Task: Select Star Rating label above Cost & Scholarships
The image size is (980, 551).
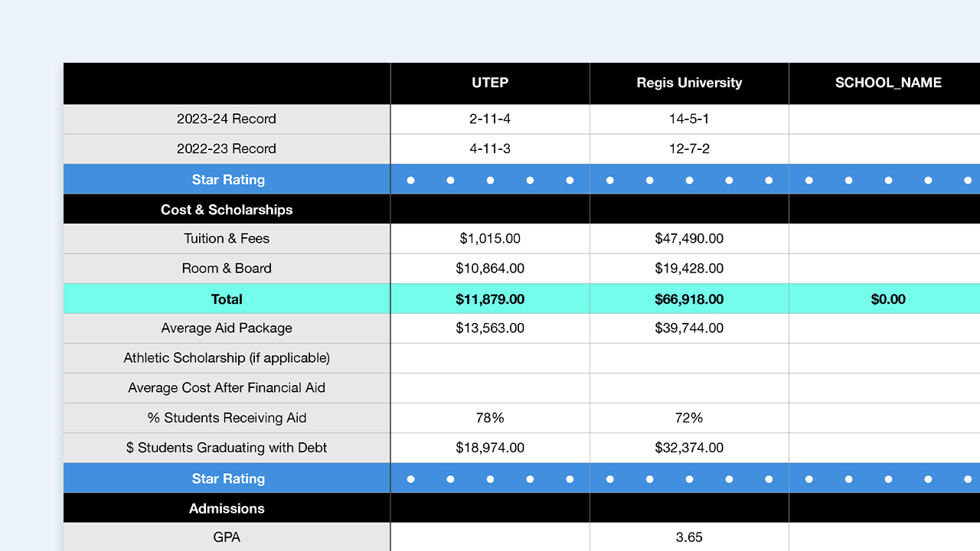Action: (x=227, y=179)
